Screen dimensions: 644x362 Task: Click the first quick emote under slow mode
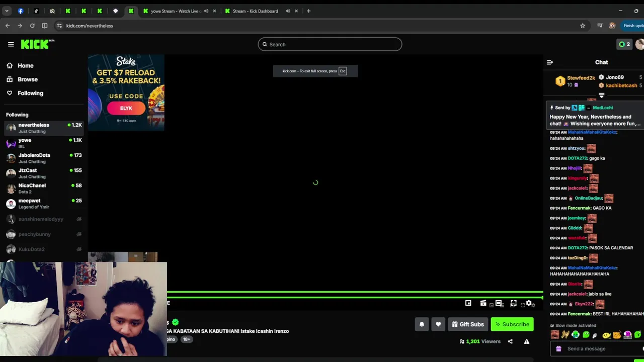tap(555, 335)
